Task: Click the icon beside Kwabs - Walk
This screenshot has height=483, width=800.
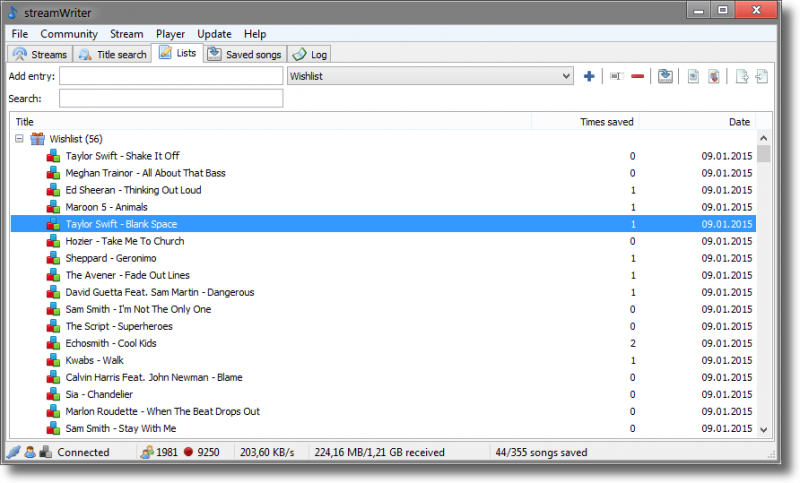Action: tap(53, 361)
